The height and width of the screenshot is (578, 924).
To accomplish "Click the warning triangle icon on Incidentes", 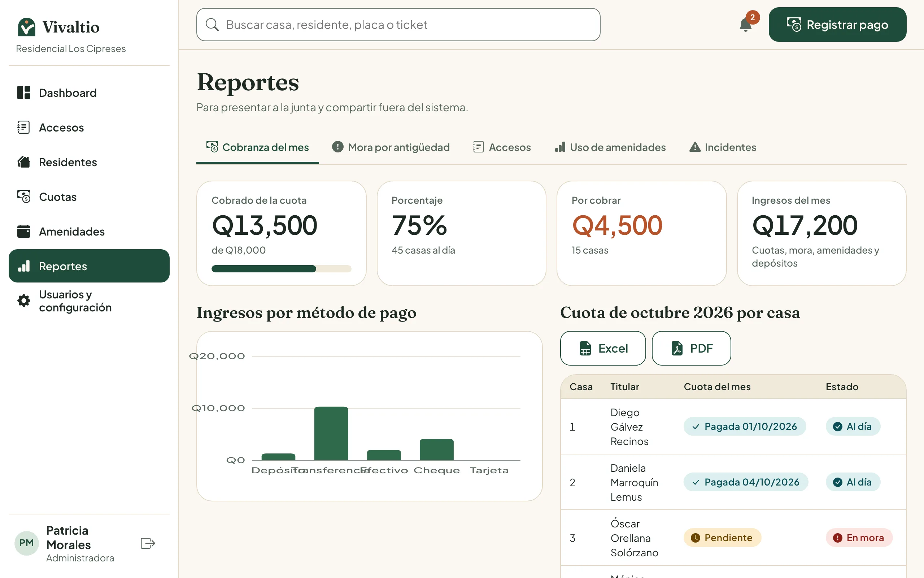I will [x=695, y=147].
